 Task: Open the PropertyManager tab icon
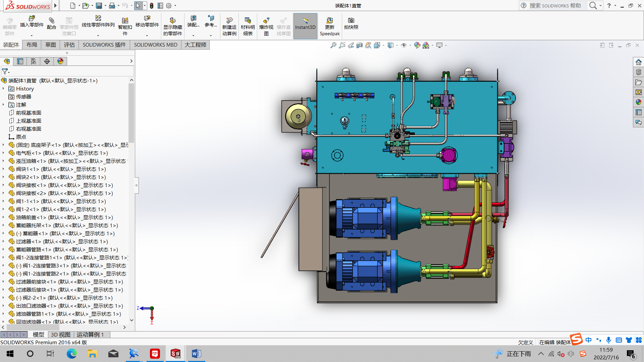[20, 61]
